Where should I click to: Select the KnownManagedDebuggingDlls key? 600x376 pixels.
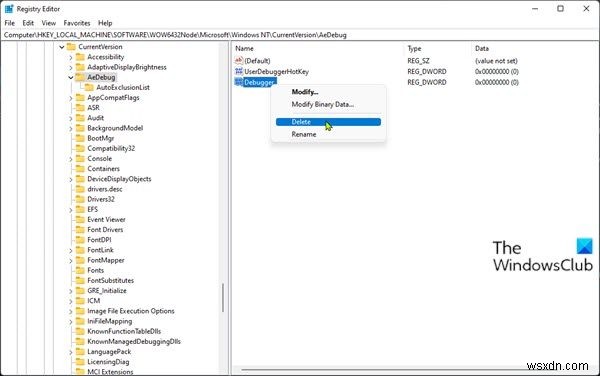point(134,341)
